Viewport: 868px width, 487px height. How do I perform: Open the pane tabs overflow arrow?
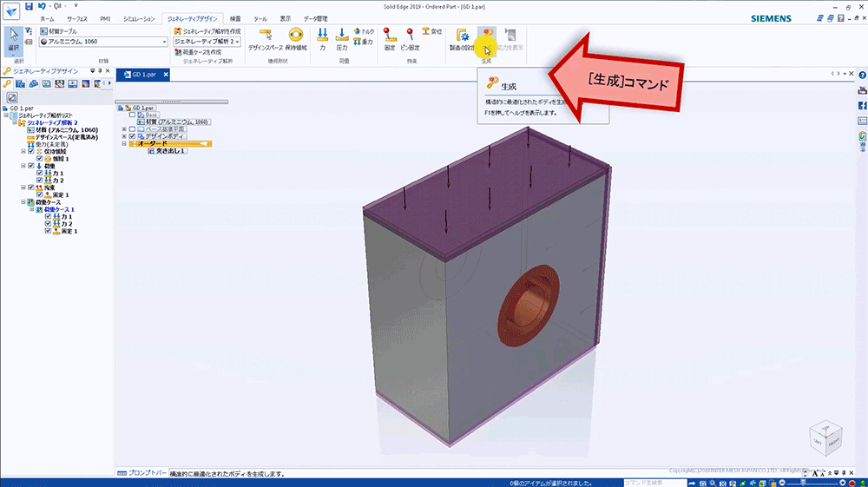coord(109,83)
